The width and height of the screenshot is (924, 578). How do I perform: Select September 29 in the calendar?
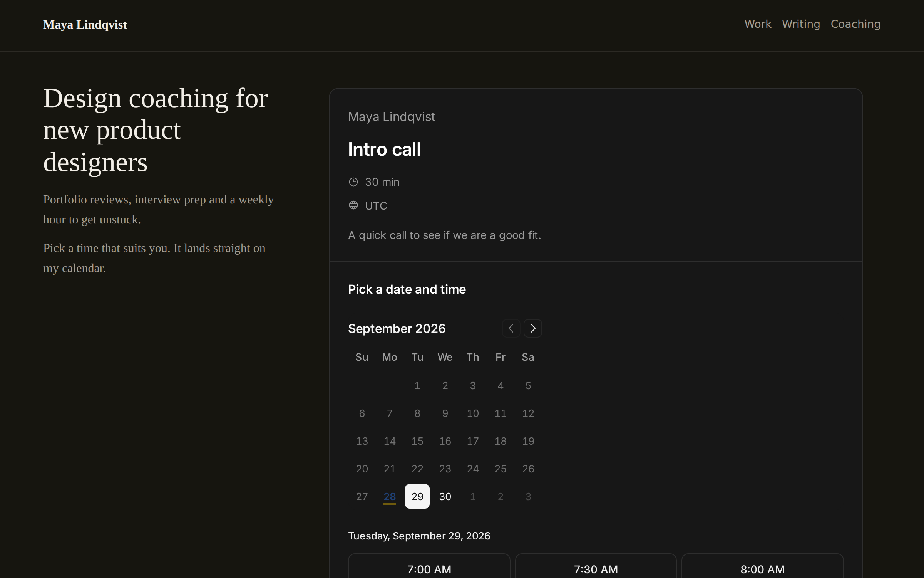[417, 496]
